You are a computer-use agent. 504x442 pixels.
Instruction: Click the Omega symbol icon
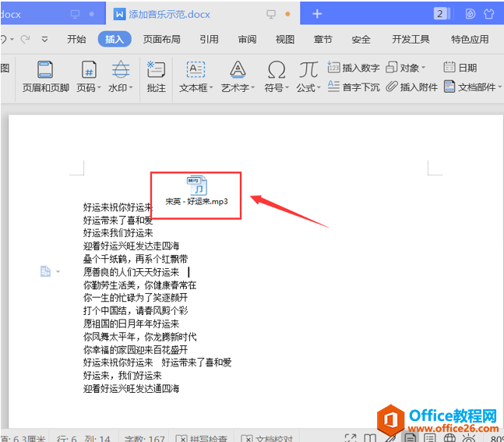tap(277, 69)
